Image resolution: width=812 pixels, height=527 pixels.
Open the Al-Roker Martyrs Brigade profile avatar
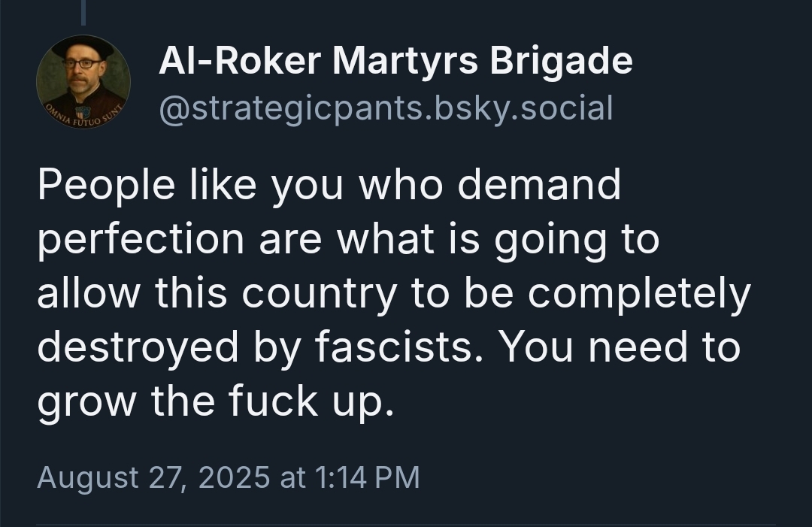tap(83, 81)
